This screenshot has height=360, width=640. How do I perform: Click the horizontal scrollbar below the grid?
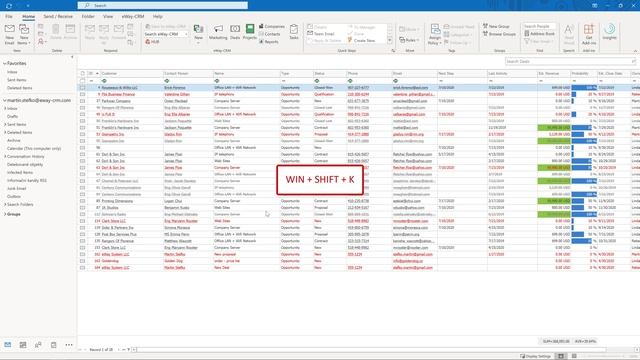coord(370,350)
